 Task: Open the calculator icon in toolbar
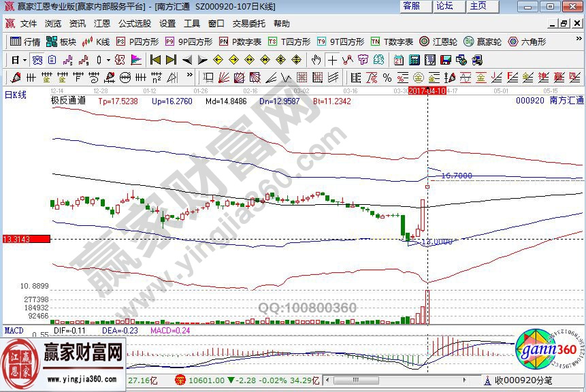(414, 60)
